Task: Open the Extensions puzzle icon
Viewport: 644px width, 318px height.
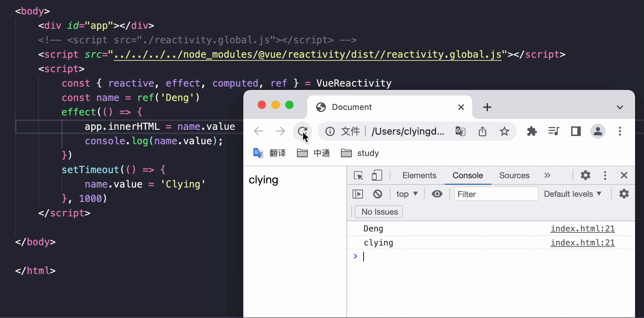Action: [532, 131]
